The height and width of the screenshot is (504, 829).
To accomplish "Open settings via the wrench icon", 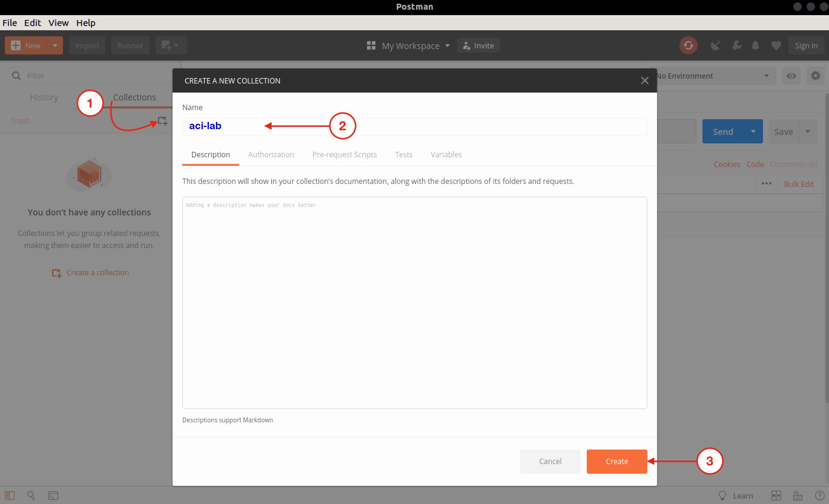I will pos(737,45).
